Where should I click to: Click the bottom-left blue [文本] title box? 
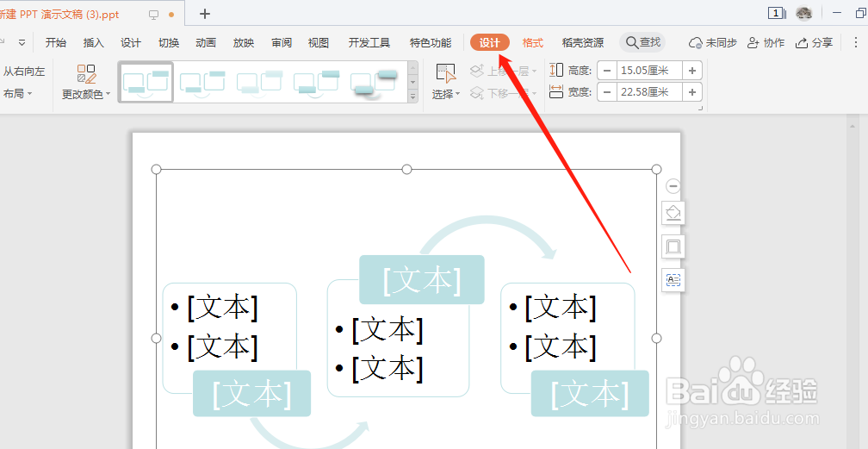click(x=251, y=394)
